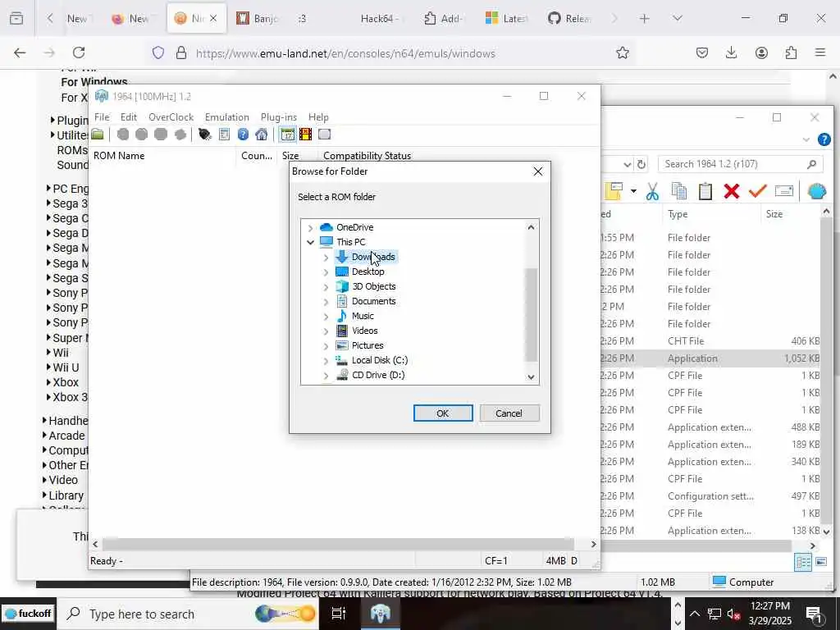Click the blue shell icon in Explorer

[816, 191]
